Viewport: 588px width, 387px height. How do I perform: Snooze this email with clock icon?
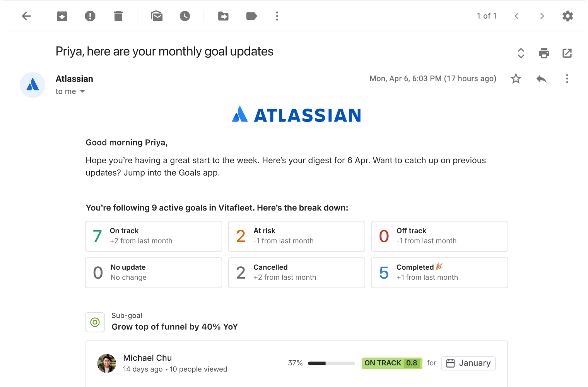click(185, 16)
